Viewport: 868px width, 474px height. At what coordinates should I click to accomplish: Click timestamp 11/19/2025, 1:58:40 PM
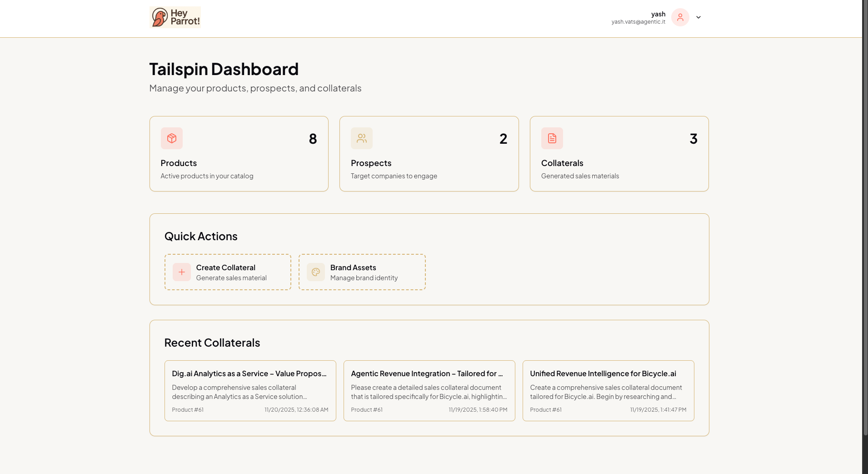pos(478,410)
